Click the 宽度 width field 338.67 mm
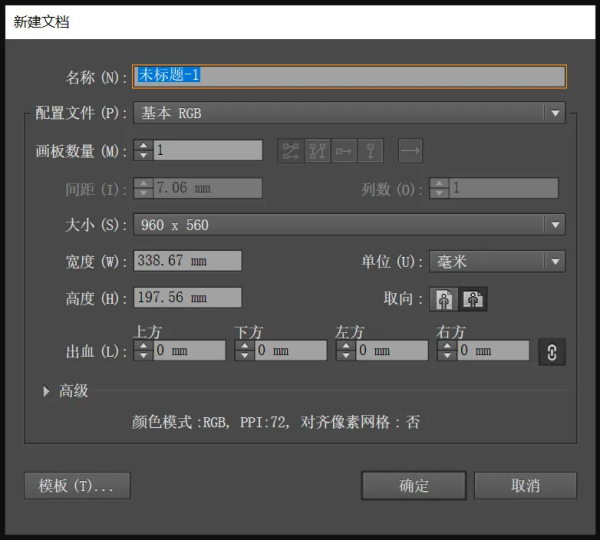 [188, 261]
